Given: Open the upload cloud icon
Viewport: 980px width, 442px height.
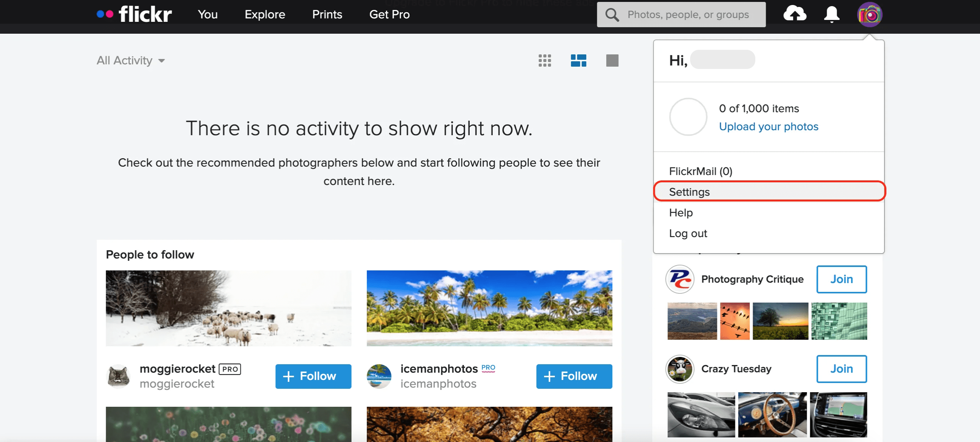Looking at the screenshot, I should tap(794, 14).
